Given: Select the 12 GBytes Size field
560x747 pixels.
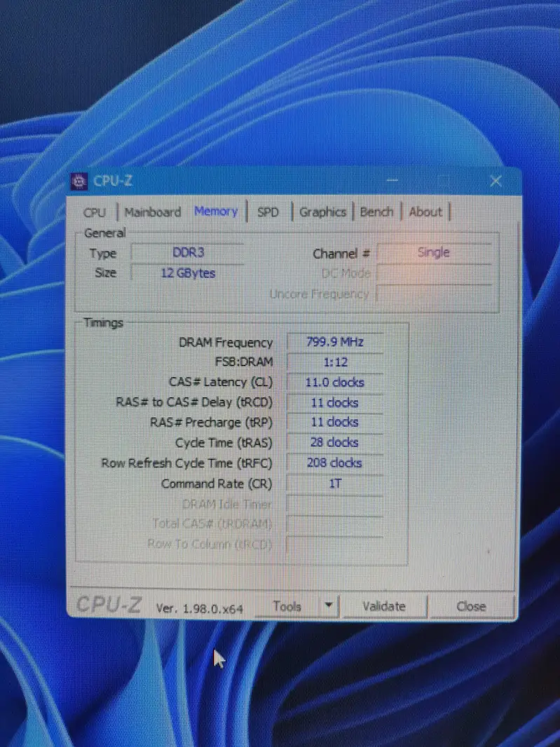Looking at the screenshot, I should pyautogui.click(x=188, y=273).
